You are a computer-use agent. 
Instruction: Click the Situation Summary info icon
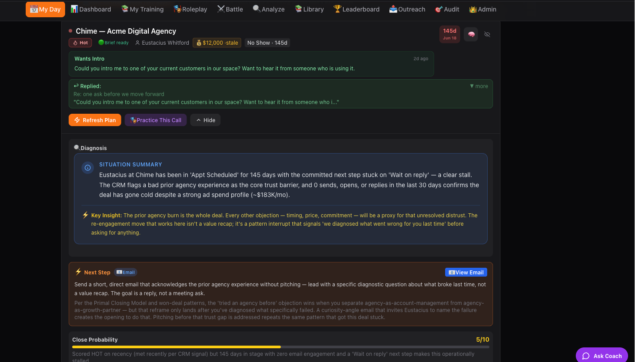(88, 168)
